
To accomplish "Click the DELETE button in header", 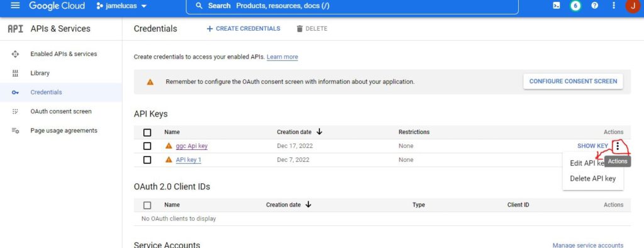I will pyautogui.click(x=312, y=29).
